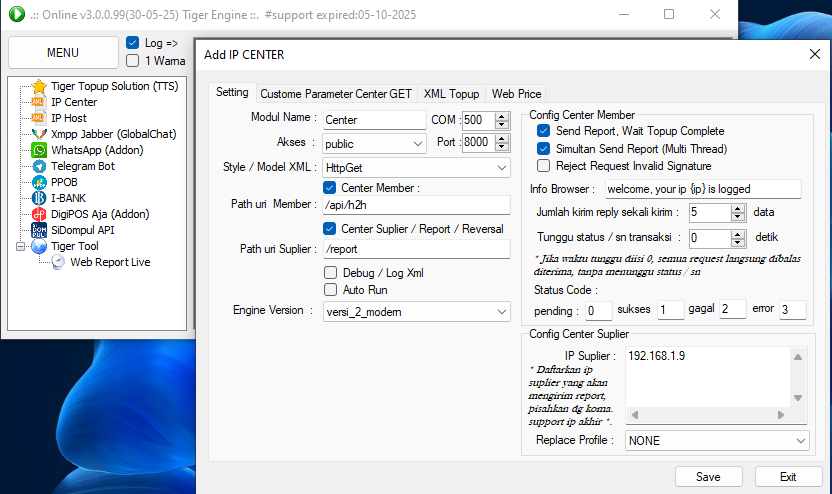Select the DigiPOS Aja (Addon) icon
Viewport: 832px width, 494px height.
(39, 214)
